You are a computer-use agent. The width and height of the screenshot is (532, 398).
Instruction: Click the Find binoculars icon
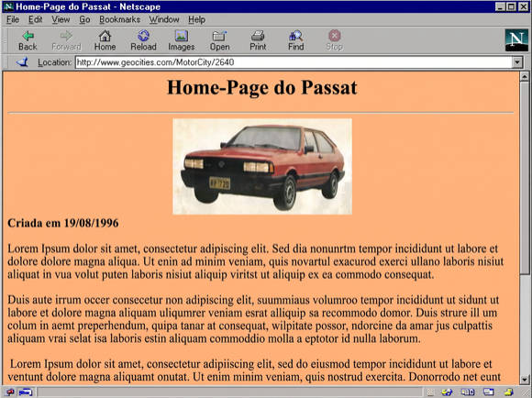[x=296, y=40]
